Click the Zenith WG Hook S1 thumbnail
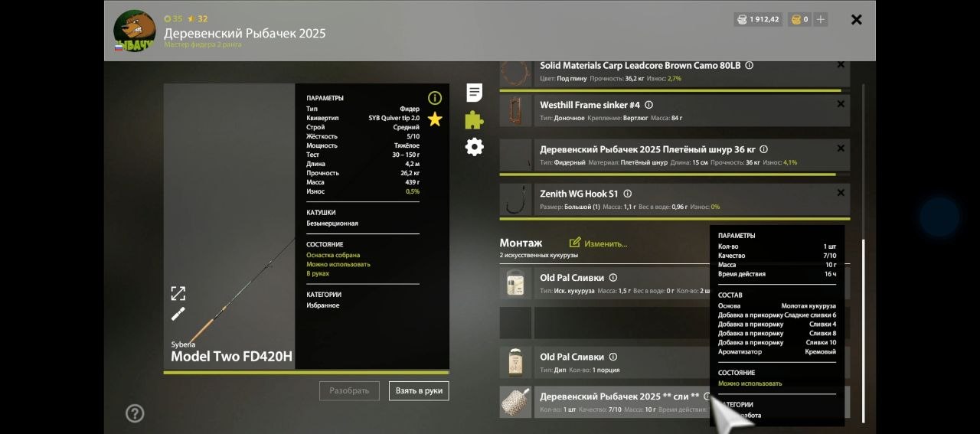The width and height of the screenshot is (980, 434). click(515, 200)
